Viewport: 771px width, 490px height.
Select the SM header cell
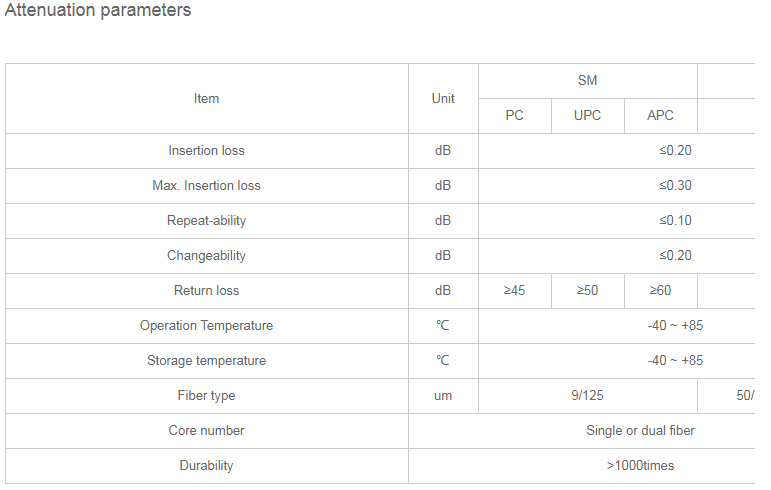point(588,81)
